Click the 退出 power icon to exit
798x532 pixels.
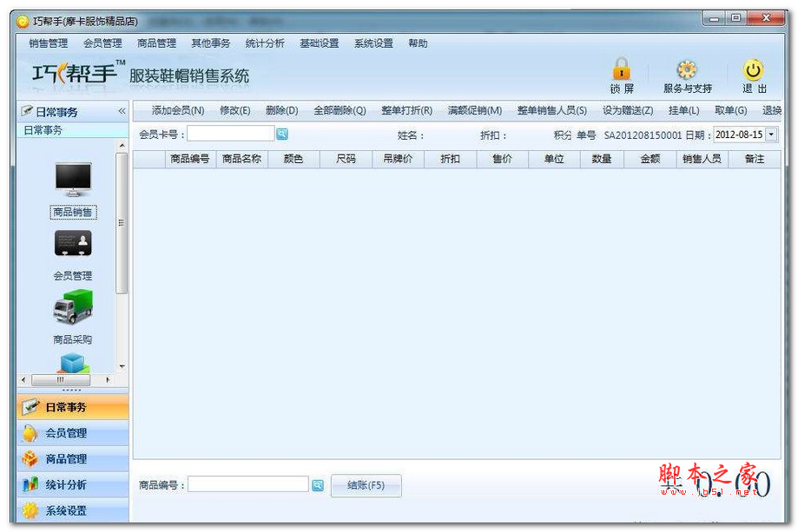[752, 69]
